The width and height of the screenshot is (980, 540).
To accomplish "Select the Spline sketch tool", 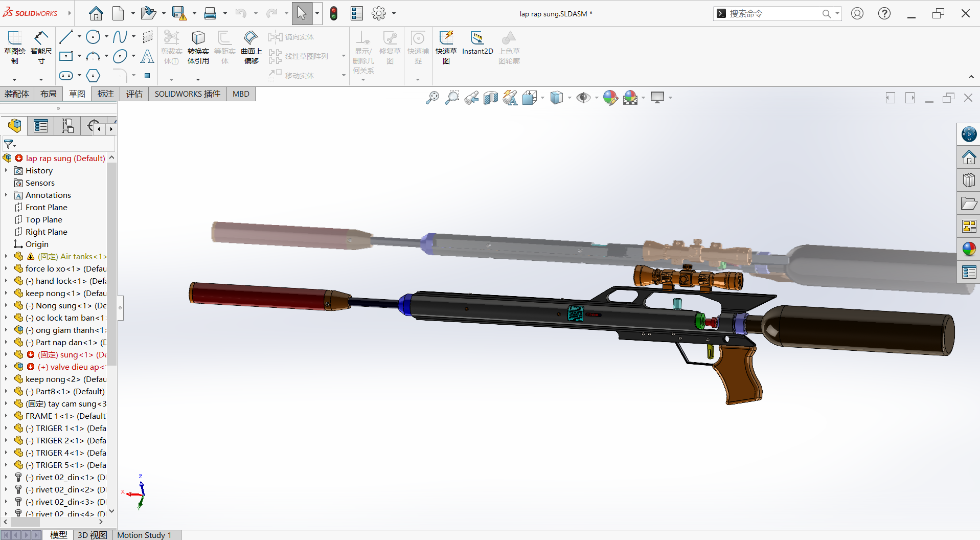I will (120, 37).
